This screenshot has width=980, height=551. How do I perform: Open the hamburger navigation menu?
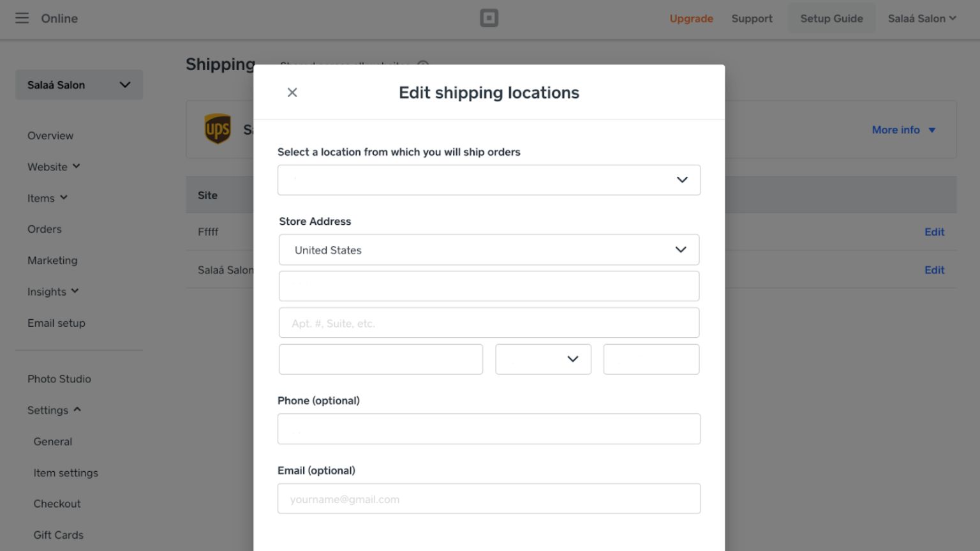tap(22, 18)
